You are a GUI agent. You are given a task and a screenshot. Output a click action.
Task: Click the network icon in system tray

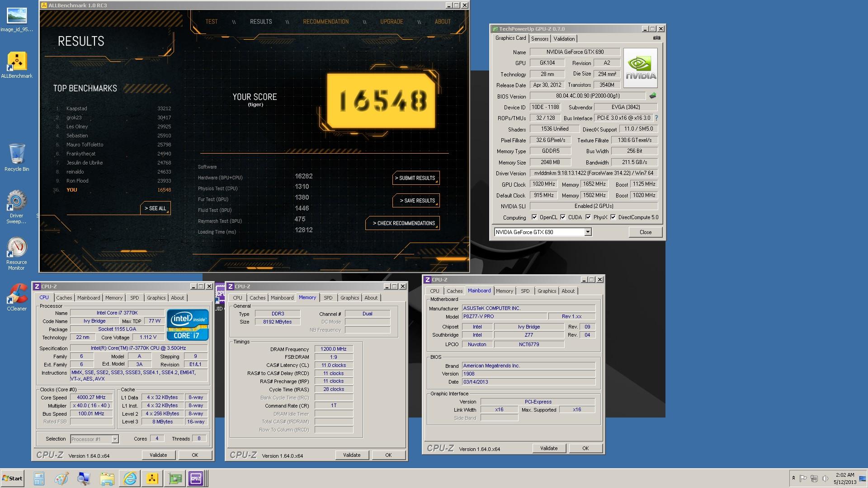click(814, 479)
